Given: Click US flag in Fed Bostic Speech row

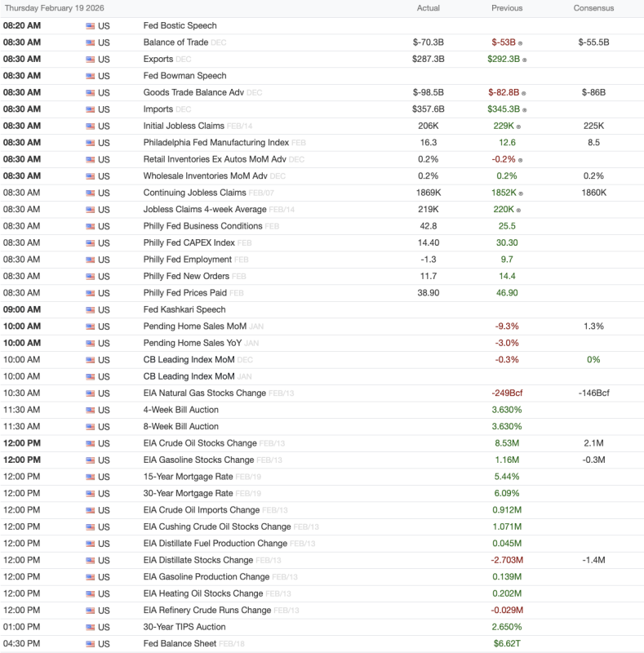Looking at the screenshot, I should click(90, 26).
